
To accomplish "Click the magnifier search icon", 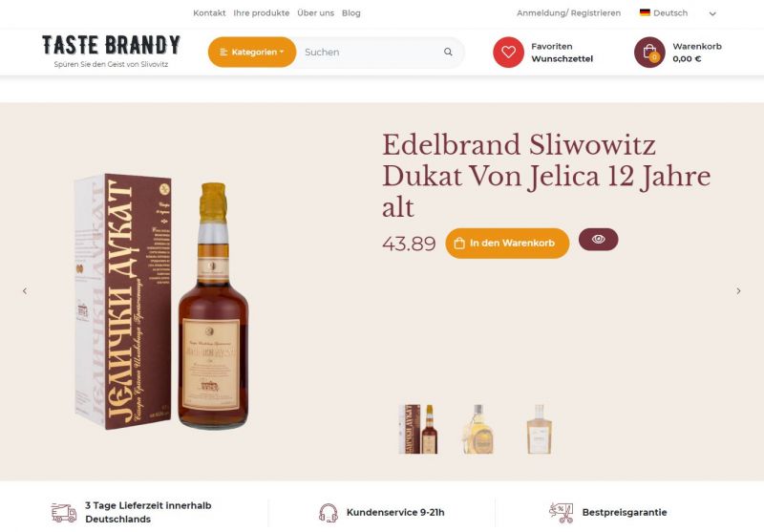I will point(448,53).
